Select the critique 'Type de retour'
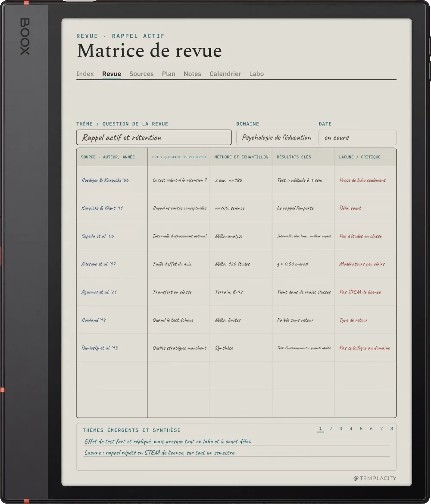Image resolution: width=431 pixels, height=504 pixels. click(x=365, y=320)
